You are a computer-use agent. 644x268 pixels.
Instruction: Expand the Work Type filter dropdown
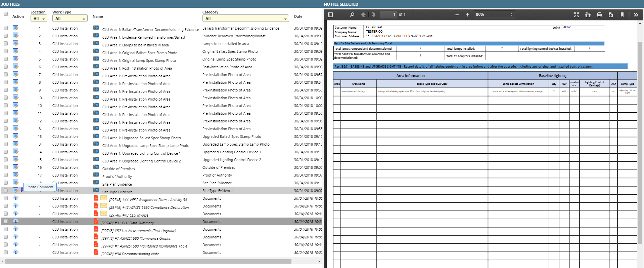coord(70,19)
